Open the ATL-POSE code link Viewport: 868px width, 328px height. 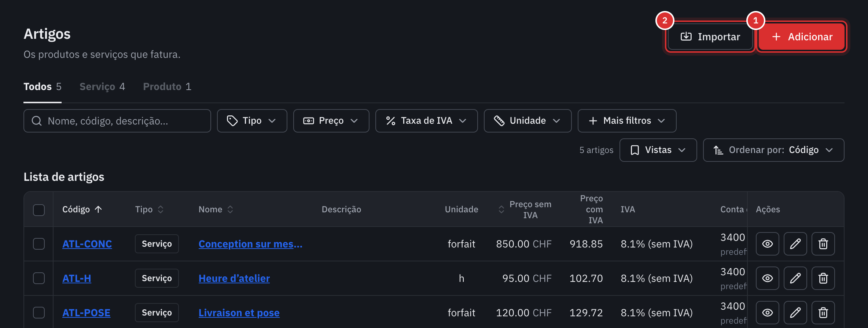pyautogui.click(x=86, y=313)
